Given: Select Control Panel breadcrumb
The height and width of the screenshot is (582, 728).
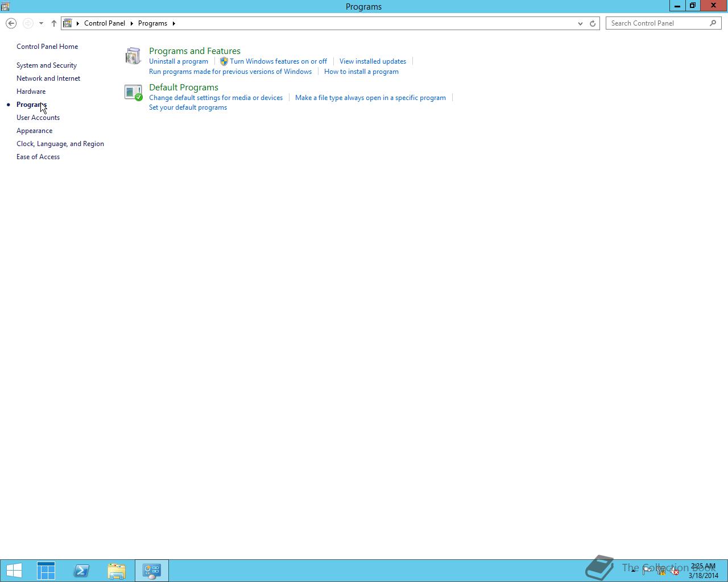Looking at the screenshot, I should (105, 23).
